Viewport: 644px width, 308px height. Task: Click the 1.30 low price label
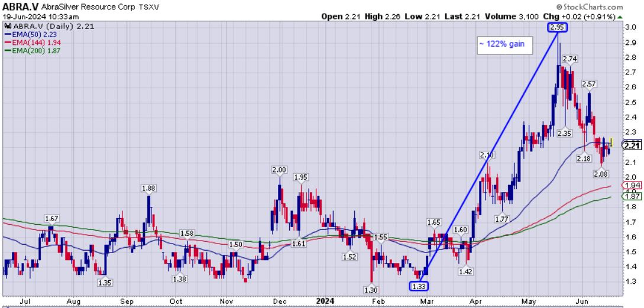371,290
